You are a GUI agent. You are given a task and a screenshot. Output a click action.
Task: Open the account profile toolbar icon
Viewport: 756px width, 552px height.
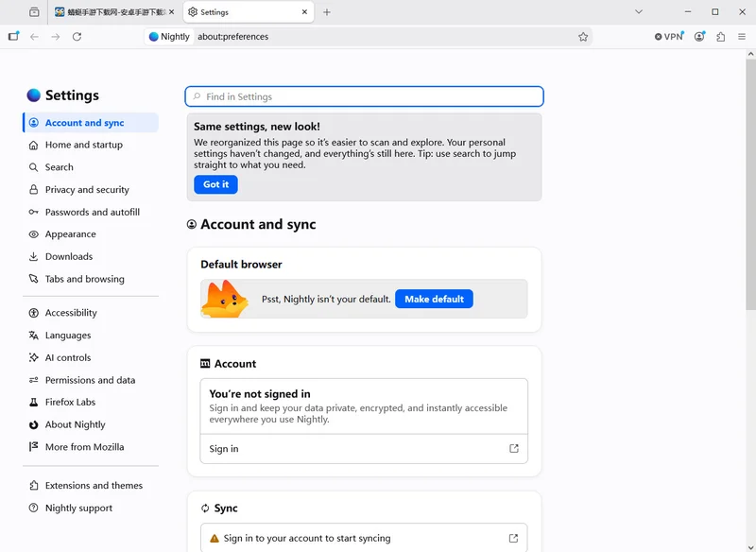coord(699,37)
